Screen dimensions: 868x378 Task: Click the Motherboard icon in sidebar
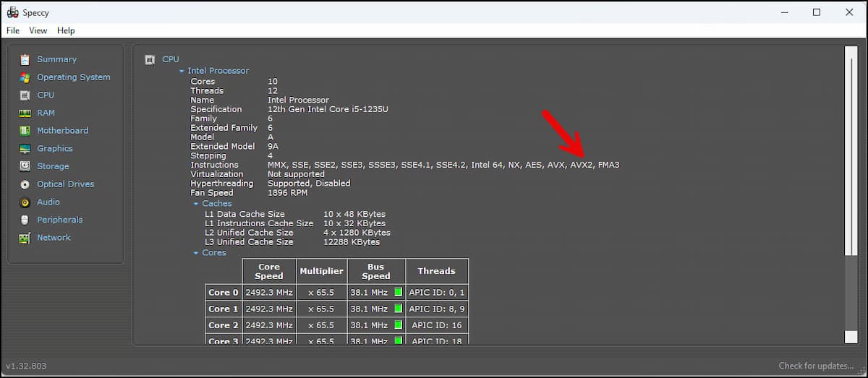click(25, 131)
